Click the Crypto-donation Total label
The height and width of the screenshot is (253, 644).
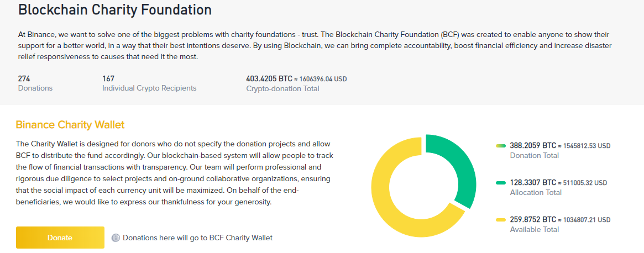(282, 88)
